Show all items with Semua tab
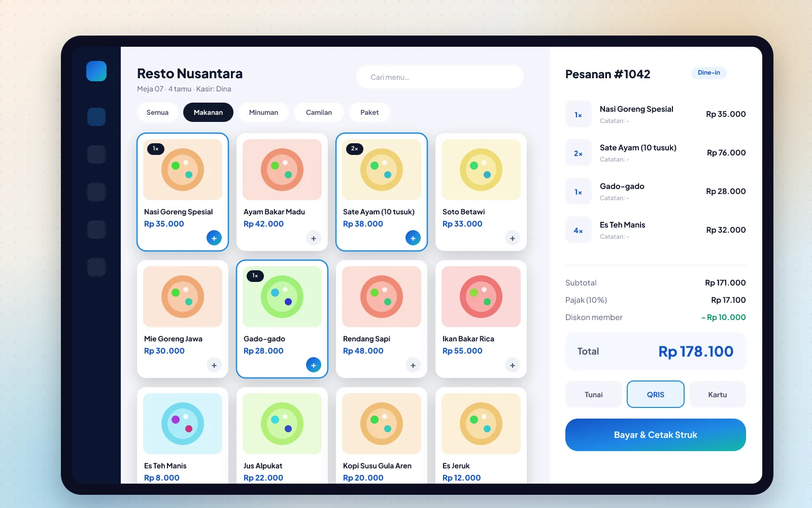This screenshot has width=812, height=508. 157,112
